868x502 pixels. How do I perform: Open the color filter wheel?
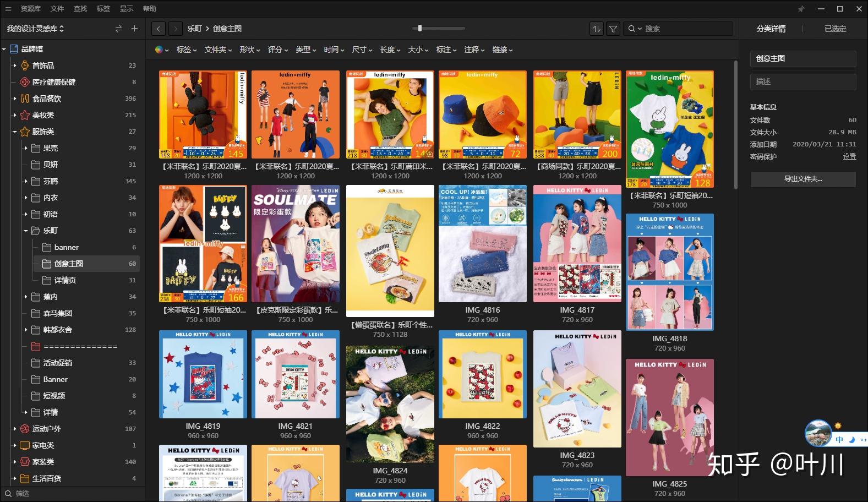(x=159, y=50)
